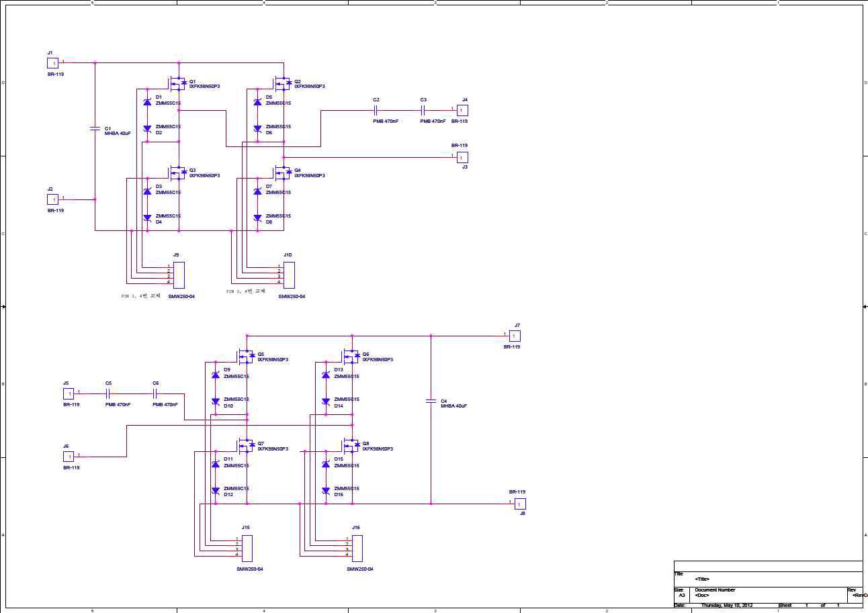Click the 'PMB 470nF' value under C5
This screenshot has height=613, width=868.
tap(118, 405)
